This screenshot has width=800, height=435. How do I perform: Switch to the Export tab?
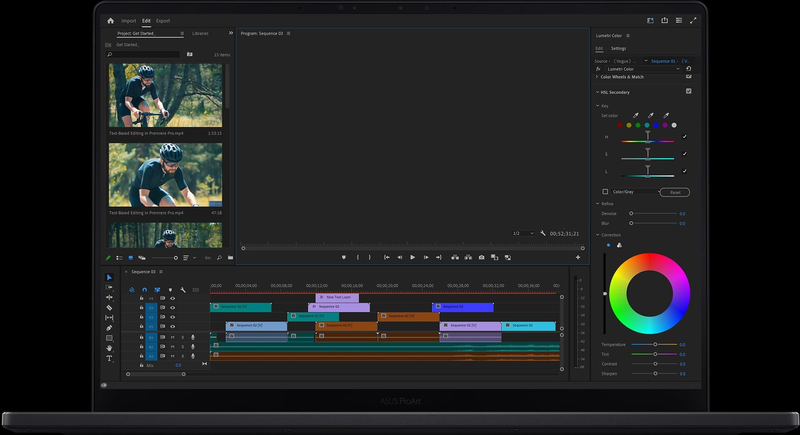163,20
